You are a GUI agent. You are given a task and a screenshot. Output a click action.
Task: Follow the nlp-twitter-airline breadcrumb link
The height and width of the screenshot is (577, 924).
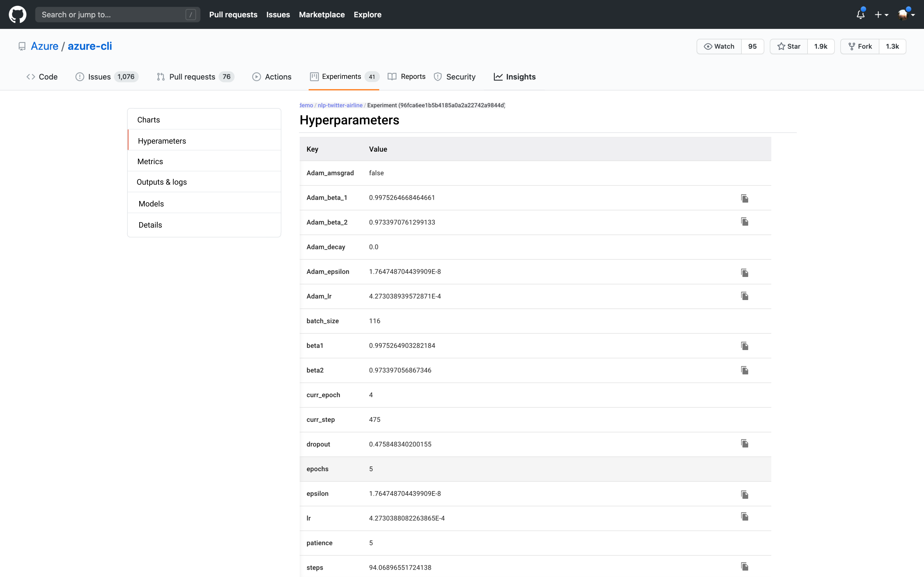pos(340,105)
